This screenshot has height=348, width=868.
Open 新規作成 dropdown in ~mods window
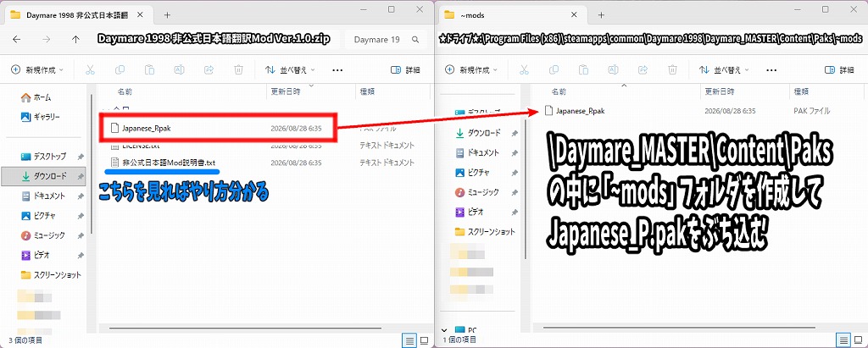click(471, 69)
